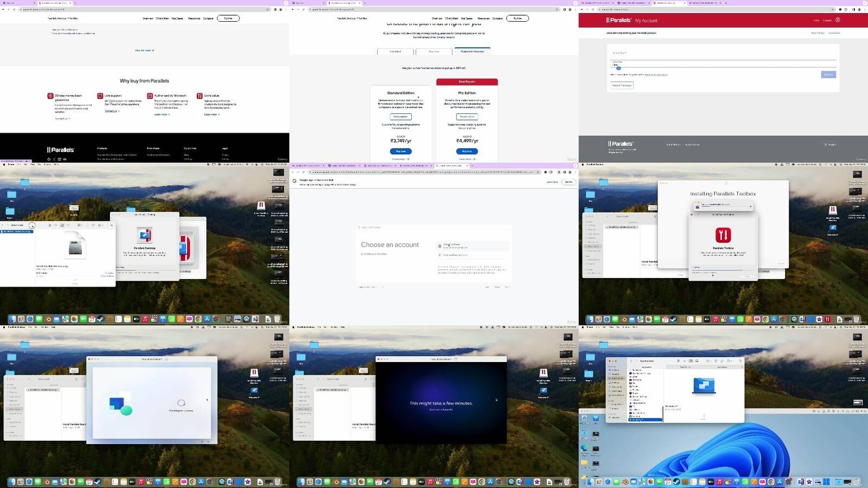
Task: Click the Parallels Desktop icon in installer window
Action: click(x=144, y=236)
